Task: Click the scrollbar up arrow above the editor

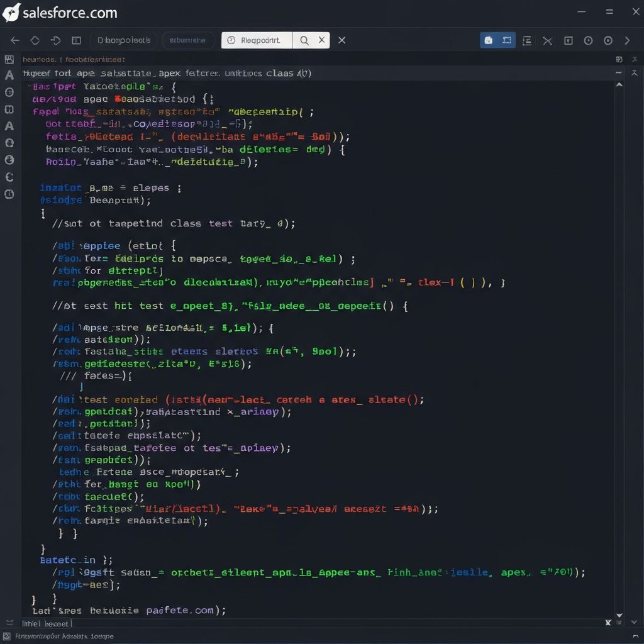Action: pyautogui.click(x=619, y=84)
